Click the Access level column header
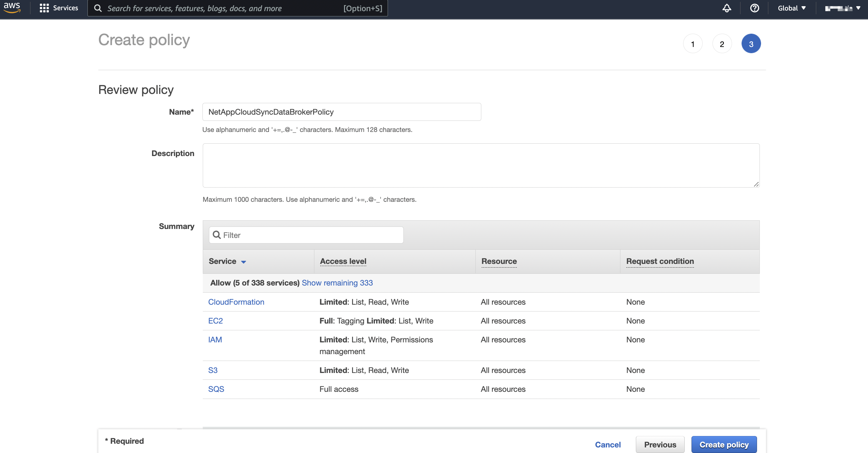Screen dimensions: 868x453 (x=343, y=261)
